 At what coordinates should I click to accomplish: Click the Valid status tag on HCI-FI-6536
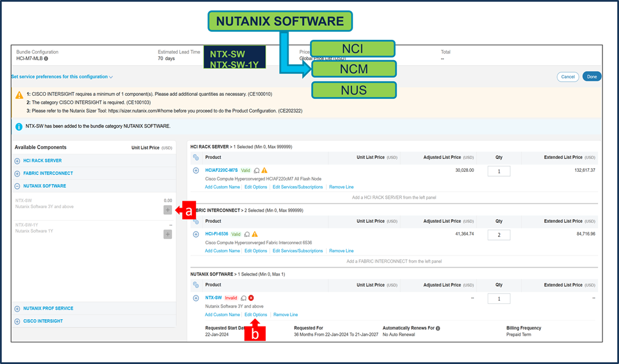click(236, 234)
